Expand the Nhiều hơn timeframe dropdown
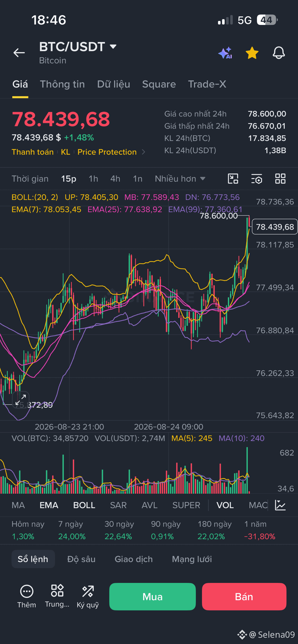 (x=180, y=179)
